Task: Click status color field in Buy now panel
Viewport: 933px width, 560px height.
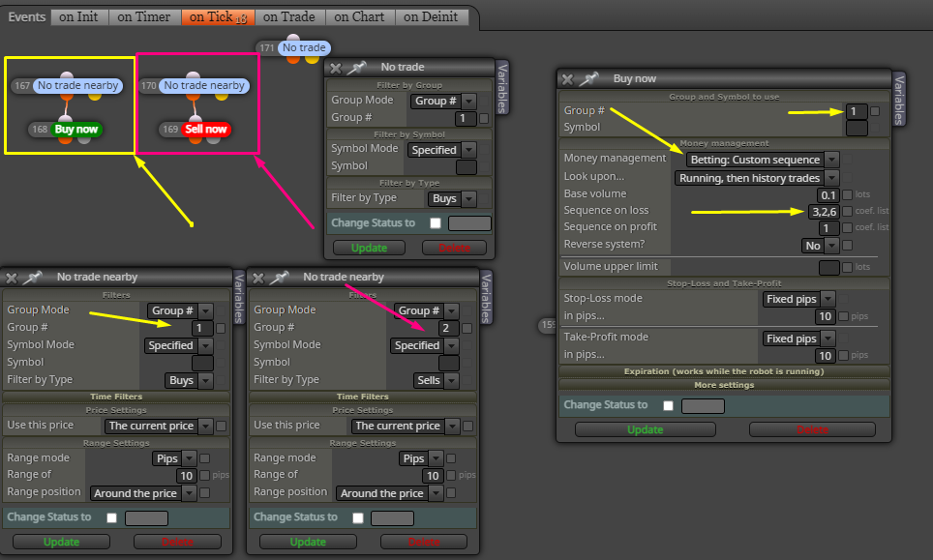Action: [x=703, y=406]
